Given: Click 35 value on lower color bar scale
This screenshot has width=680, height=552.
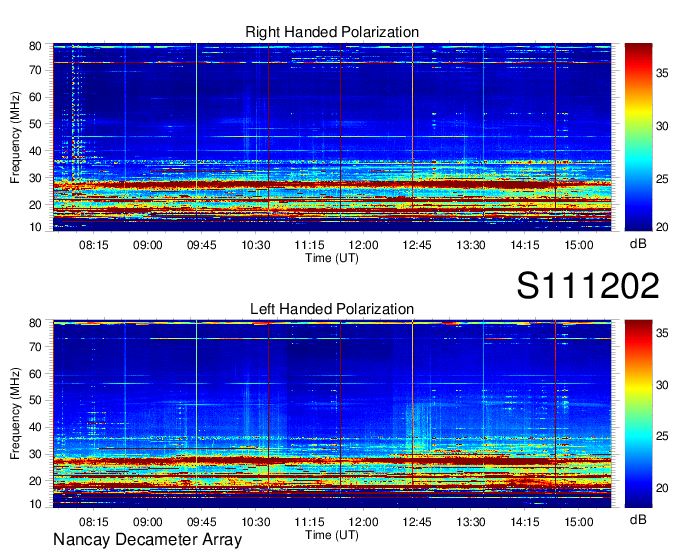Looking at the screenshot, I should pyautogui.click(x=662, y=333).
